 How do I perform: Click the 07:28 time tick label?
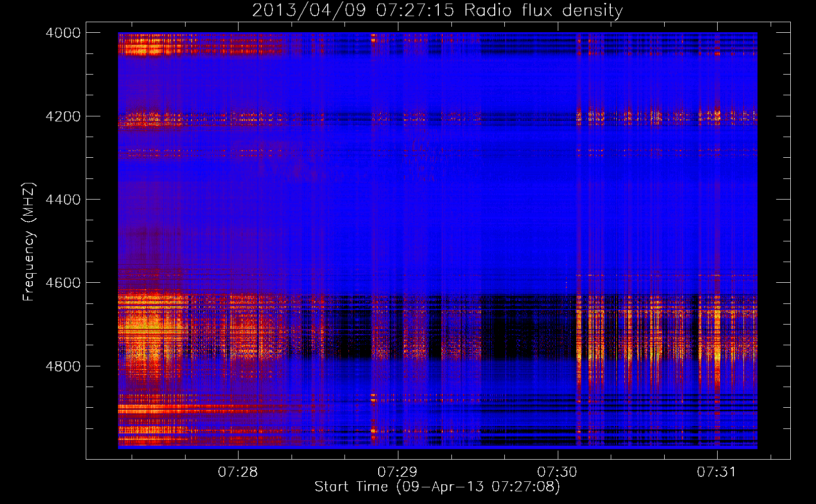(238, 472)
